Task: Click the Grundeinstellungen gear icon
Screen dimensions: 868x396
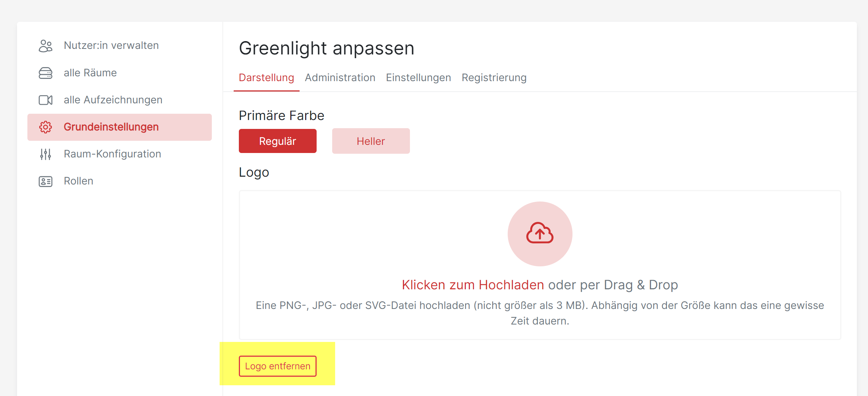Action: 45,127
